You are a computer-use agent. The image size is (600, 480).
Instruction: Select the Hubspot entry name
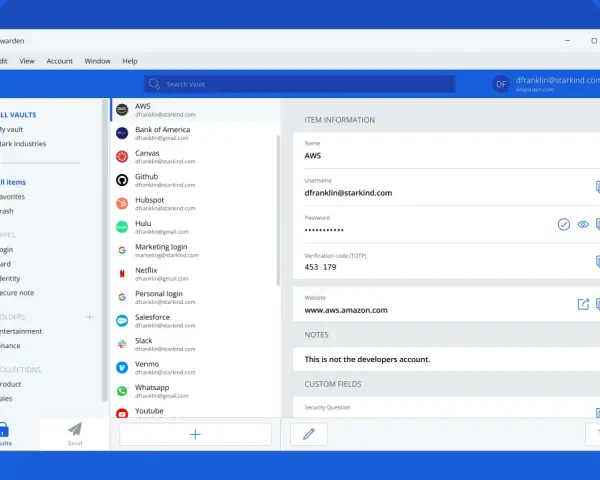point(149,200)
